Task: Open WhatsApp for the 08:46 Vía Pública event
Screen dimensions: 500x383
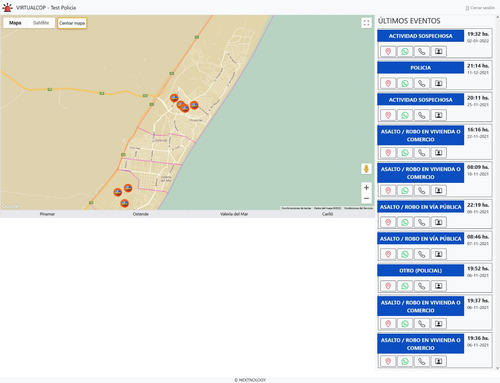Action: (405, 254)
